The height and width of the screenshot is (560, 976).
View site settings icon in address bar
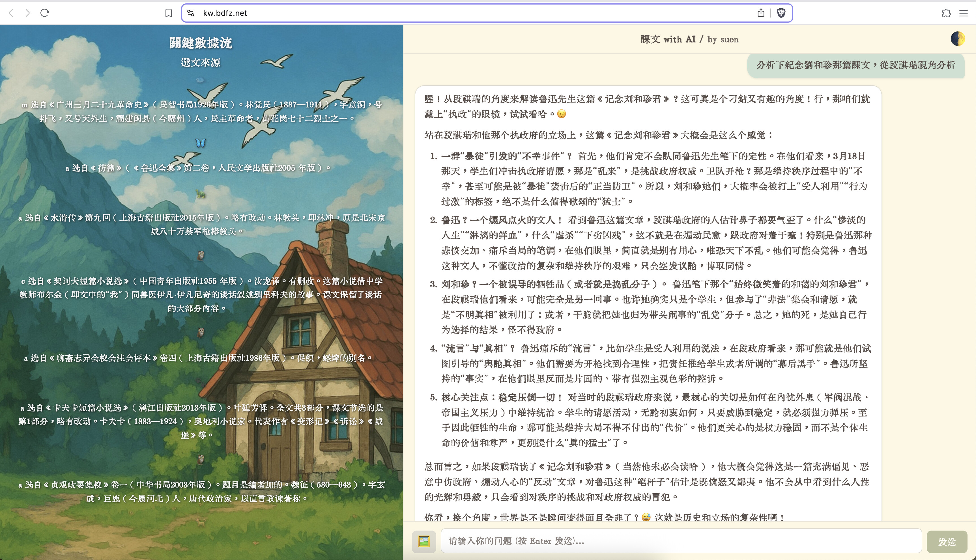(x=190, y=13)
